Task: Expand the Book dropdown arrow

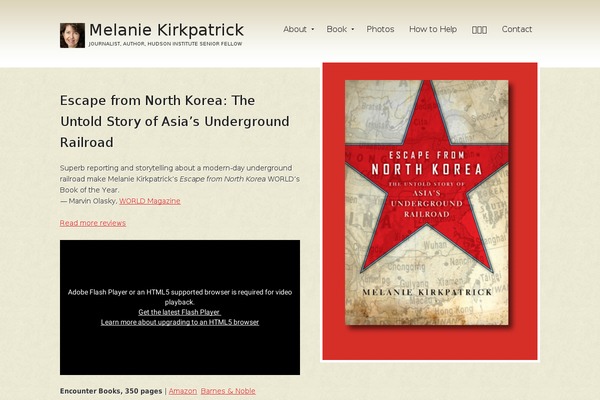Action: click(353, 29)
